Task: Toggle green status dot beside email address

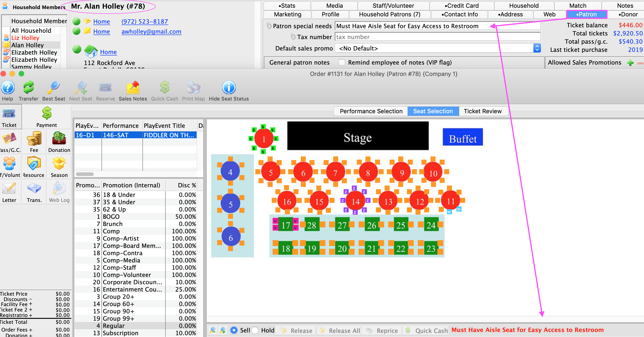Action: [x=76, y=31]
